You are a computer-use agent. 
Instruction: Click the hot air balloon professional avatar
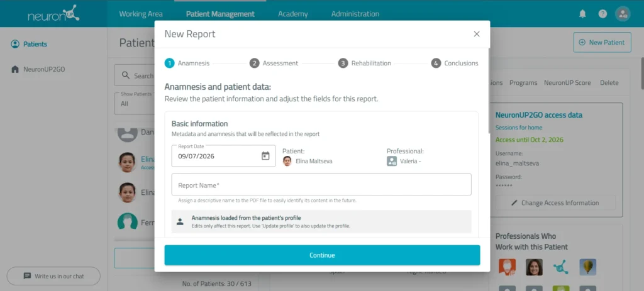[588, 266]
